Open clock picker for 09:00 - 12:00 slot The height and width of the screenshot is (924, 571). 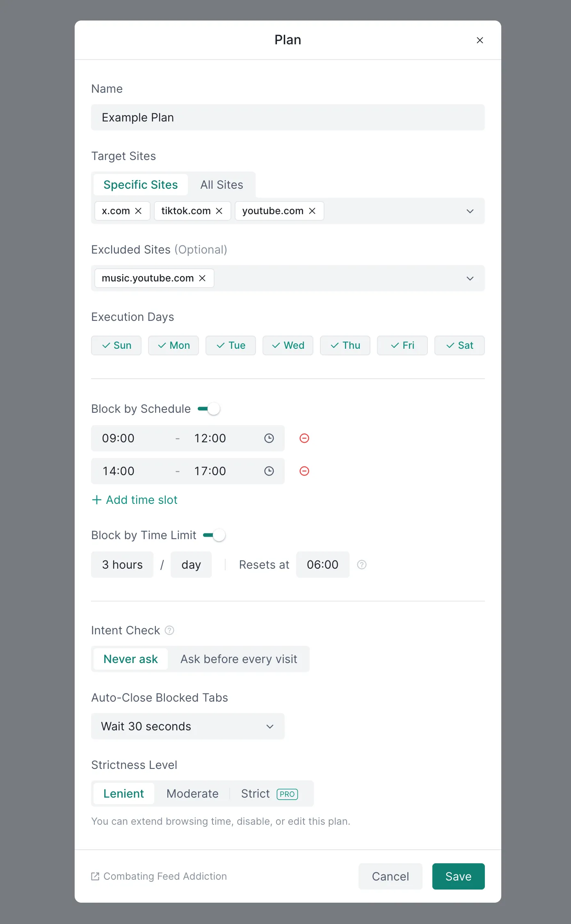[x=269, y=438]
